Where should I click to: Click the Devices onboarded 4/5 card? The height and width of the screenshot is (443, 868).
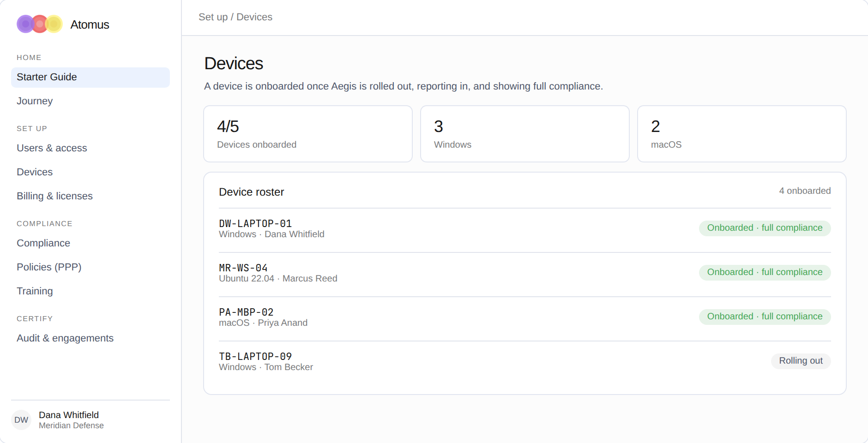[x=308, y=134]
